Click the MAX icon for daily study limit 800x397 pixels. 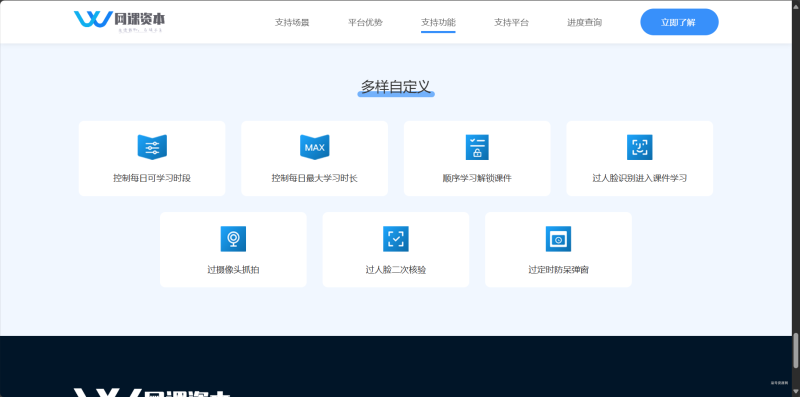[x=314, y=147]
